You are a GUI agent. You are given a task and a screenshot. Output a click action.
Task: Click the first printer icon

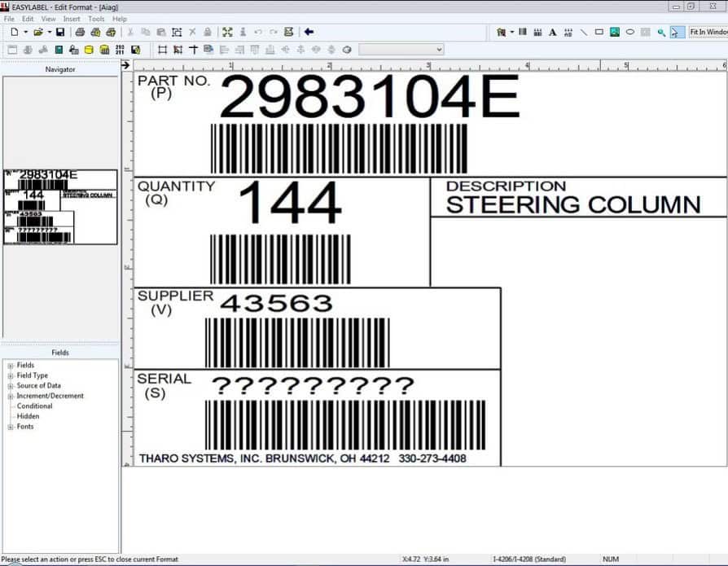coord(80,32)
